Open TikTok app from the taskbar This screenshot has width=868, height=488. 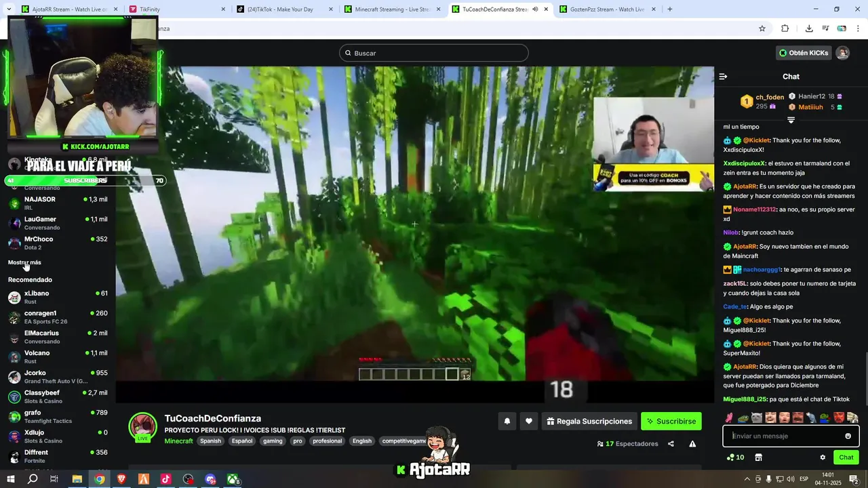[x=165, y=479]
